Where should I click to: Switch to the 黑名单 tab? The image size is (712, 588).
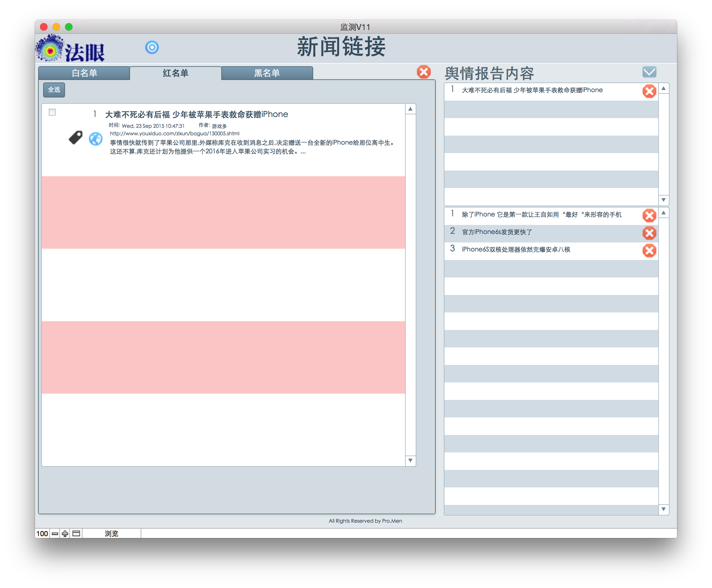pyautogui.click(x=267, y=73)
